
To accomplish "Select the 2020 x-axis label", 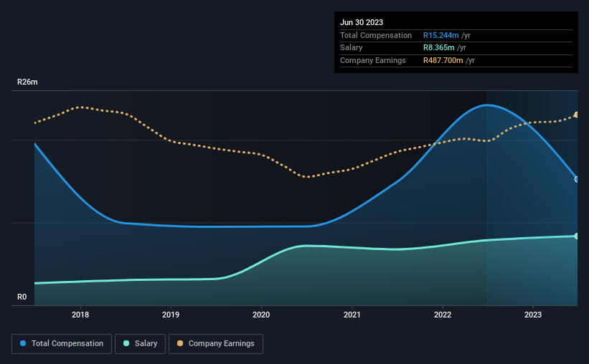I will pos(261,315).
